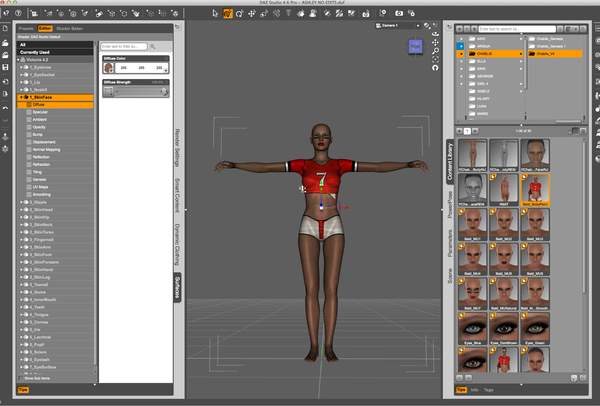This screenshot has height=406, width=600.
Task: Expand the 1_Lip surface
Action: pyautogui.click(x=21, y=82)
